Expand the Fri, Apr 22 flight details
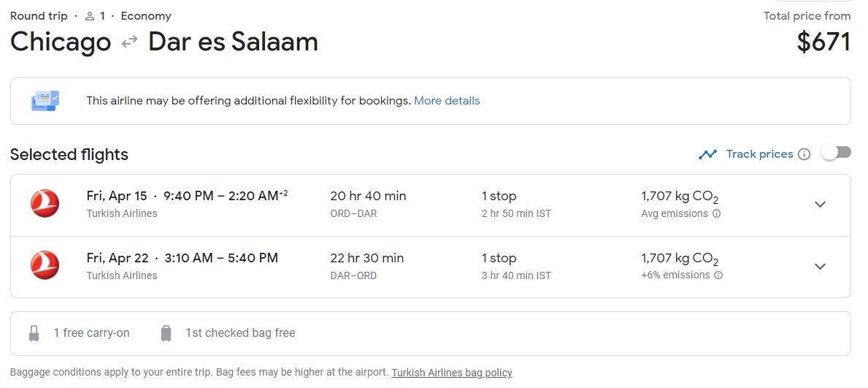 [x=820, y=267]
